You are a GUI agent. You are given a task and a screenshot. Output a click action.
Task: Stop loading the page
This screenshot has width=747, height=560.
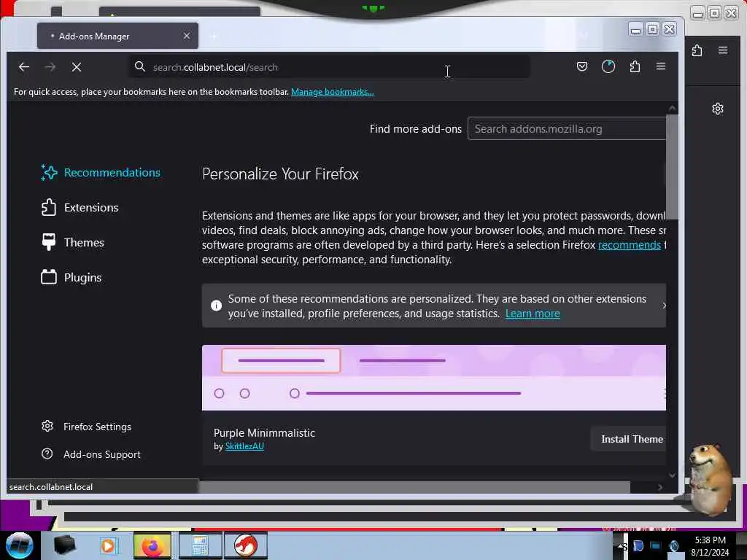point(76,67)
